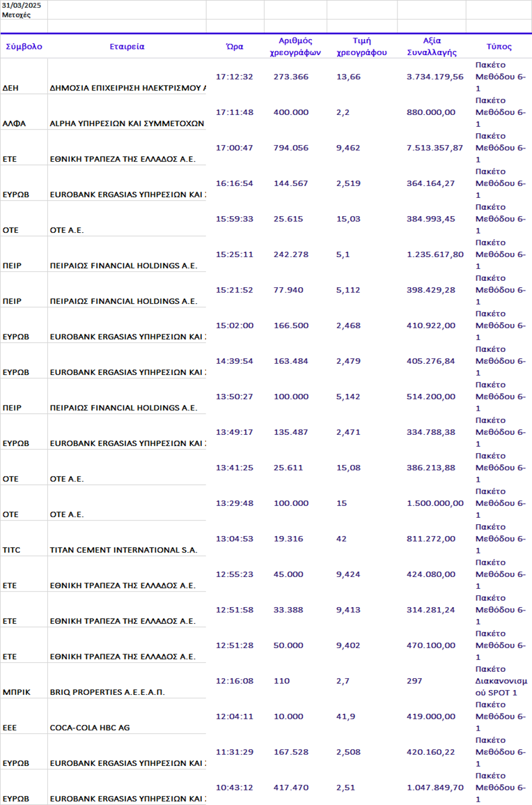532x805 pixels.
Task: Select the Εταιρεία column header
Action: point(127,46)
